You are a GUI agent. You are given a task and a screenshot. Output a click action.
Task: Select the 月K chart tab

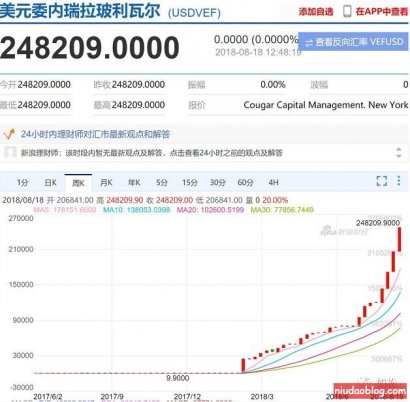[x=106, y=183]
